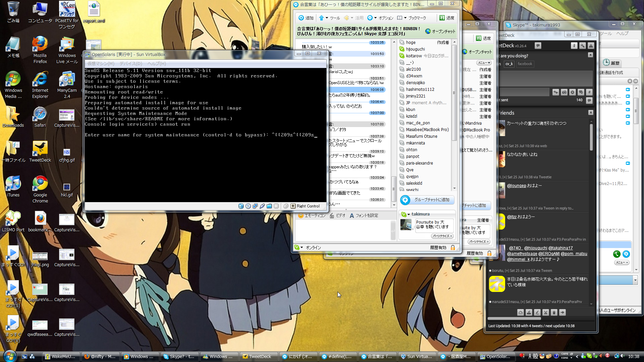Viewport: 644px width, 362px height.
Task: Click the TweetDeck camera upload photo button
Action: pyautogui.click(x=564, y=92)
